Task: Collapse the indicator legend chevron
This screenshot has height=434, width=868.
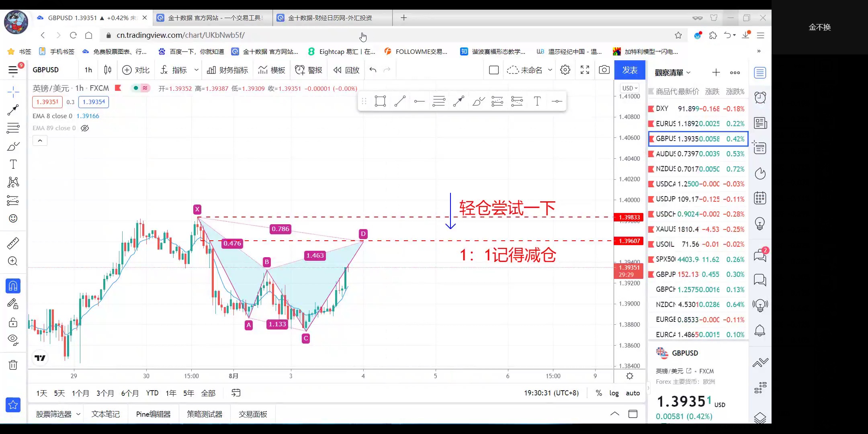Action: (x=40, y=141)
